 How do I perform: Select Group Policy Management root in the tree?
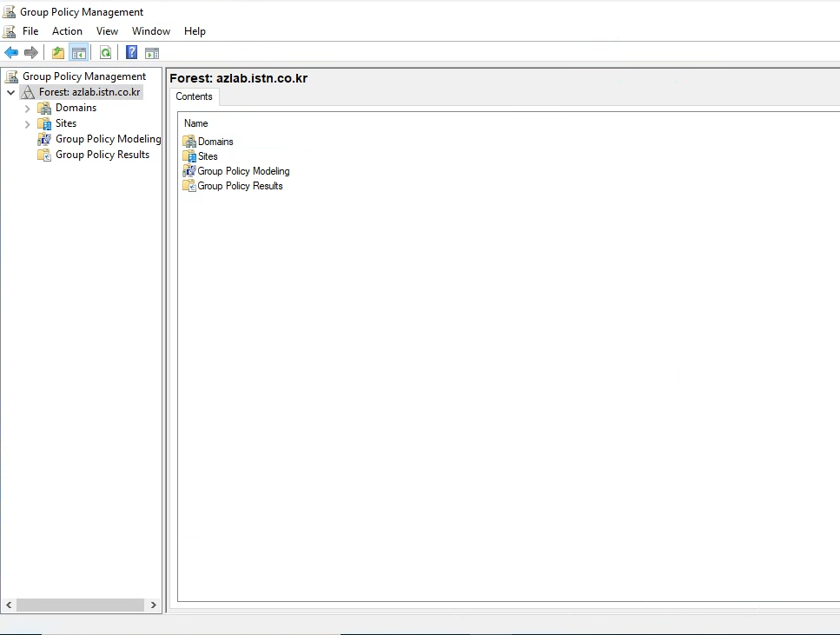[84, 76]
